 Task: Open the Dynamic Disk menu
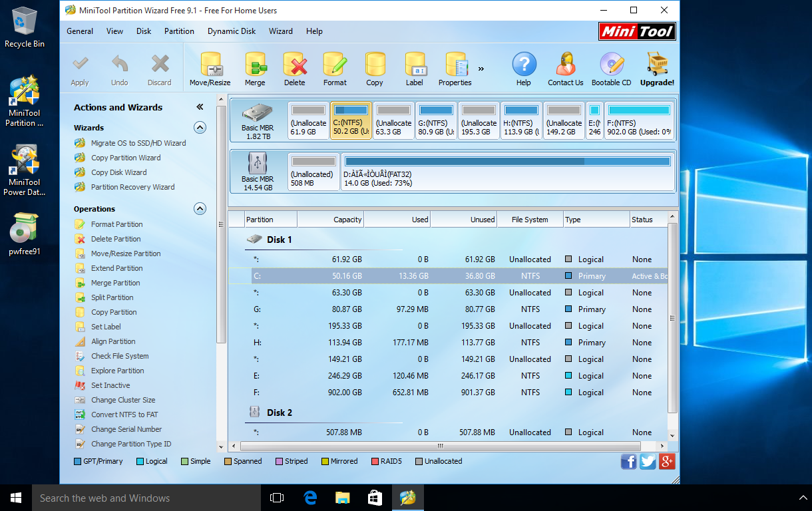(x=232, y=31)
